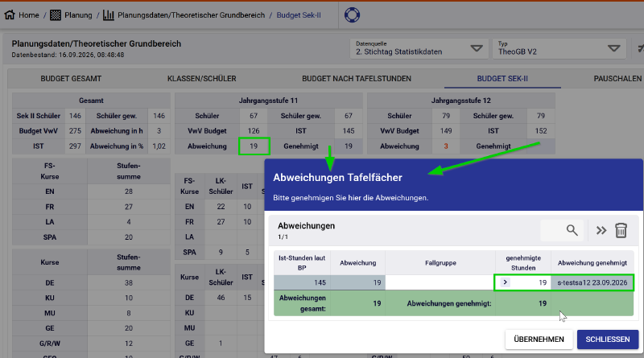Select the Budget Sek-II tab
Screen dimensions: 644x358
502,78
